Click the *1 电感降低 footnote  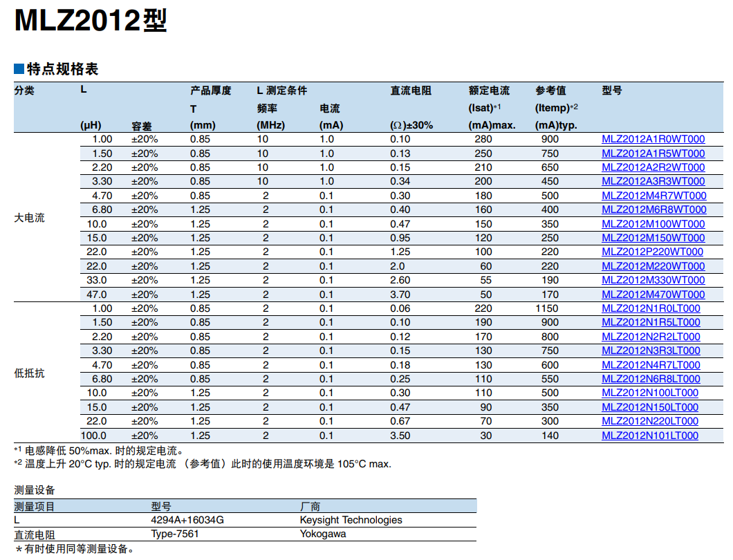point(100,451)
